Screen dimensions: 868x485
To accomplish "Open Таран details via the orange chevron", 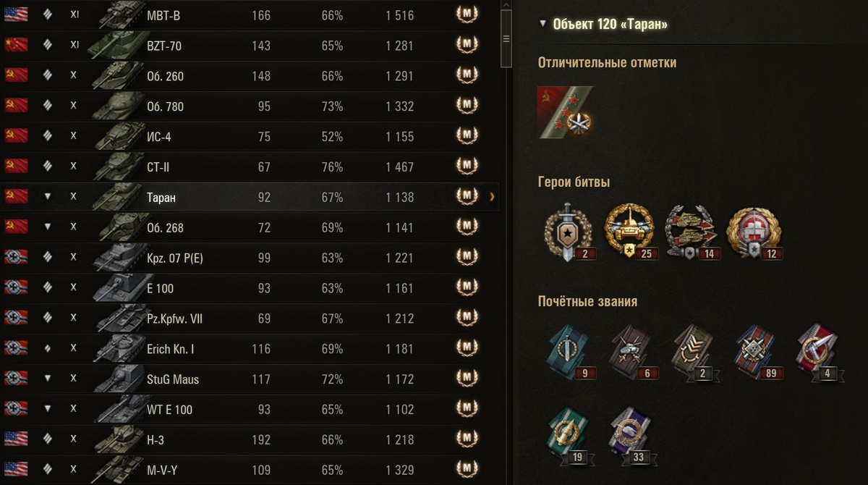I will (492, 197).
